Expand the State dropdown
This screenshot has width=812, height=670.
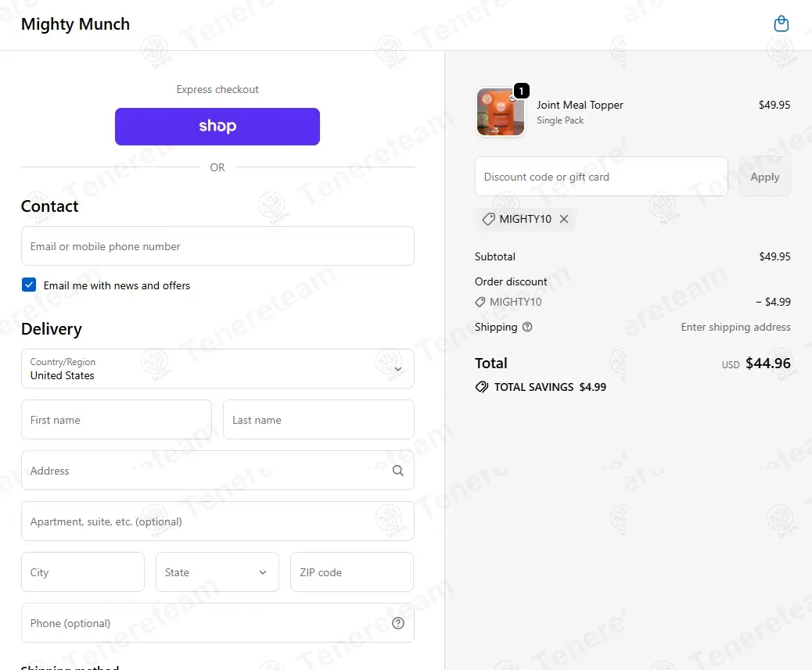[217, 572]
